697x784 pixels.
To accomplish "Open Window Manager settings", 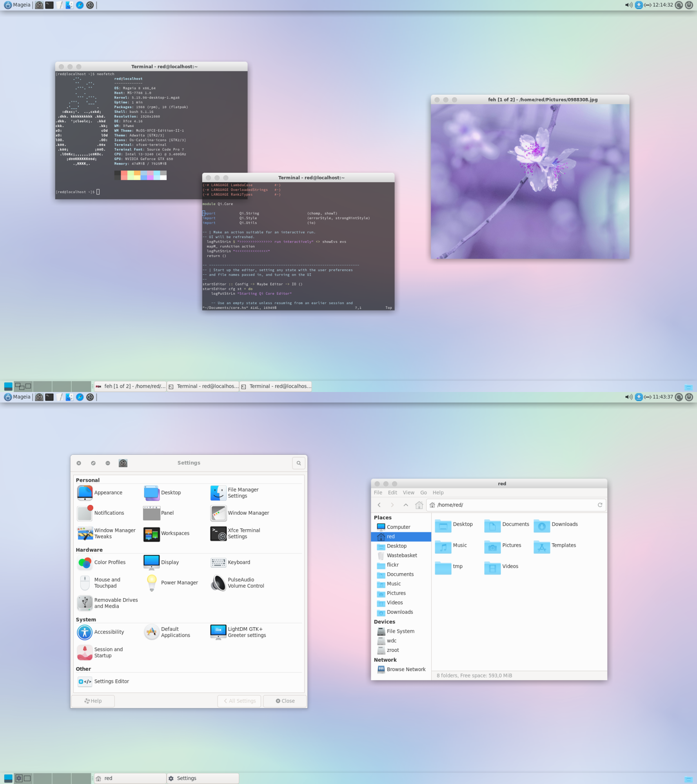I will click(x=240, y=513).
